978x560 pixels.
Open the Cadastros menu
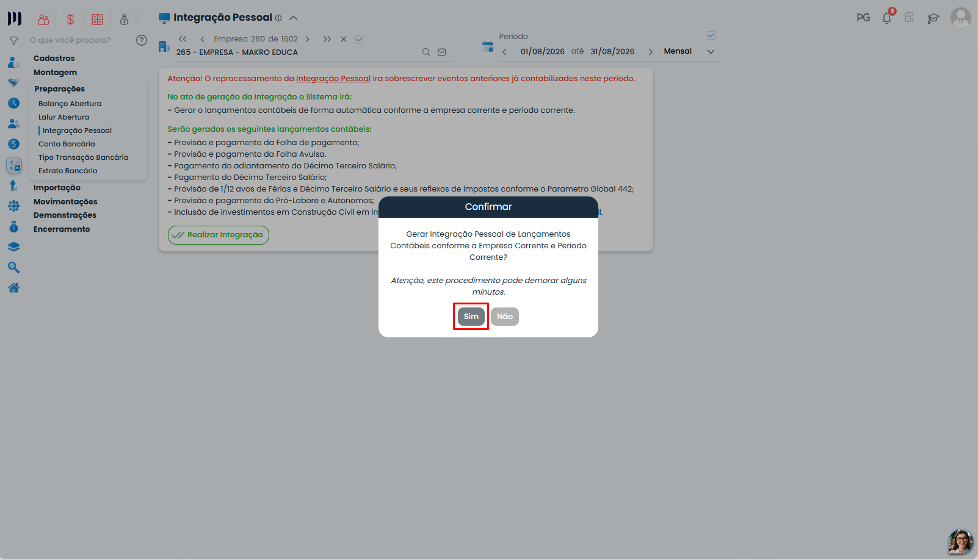click(54, 59)
